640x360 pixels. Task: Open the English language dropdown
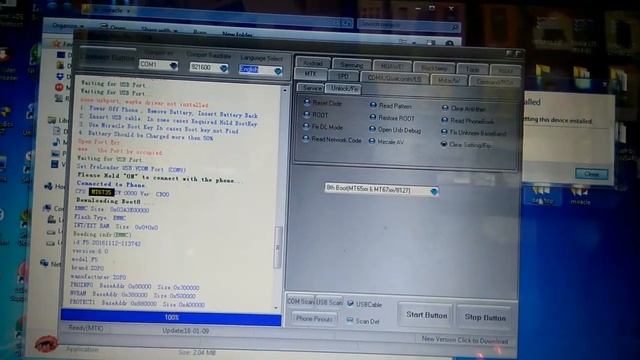(x=260, y=70)
